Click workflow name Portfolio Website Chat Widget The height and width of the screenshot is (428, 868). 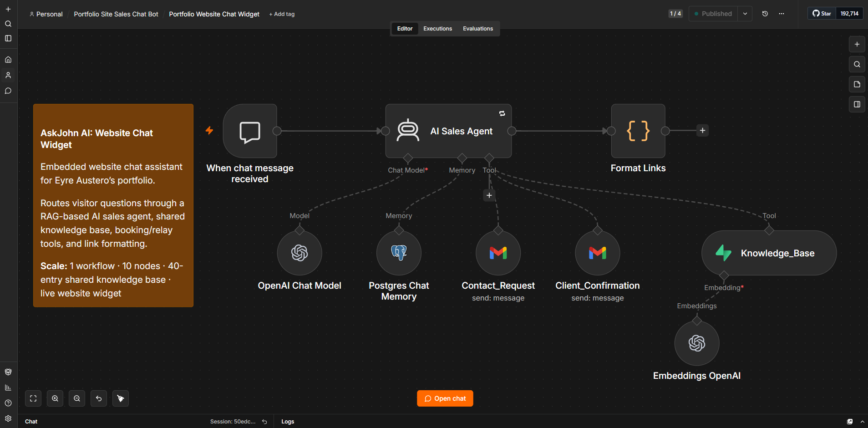(214, 14)
